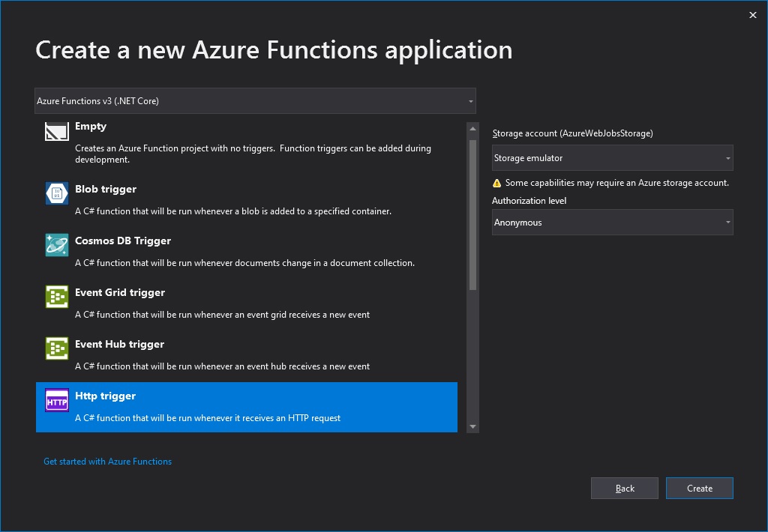Click the Empty project template icon

point(57,133)
